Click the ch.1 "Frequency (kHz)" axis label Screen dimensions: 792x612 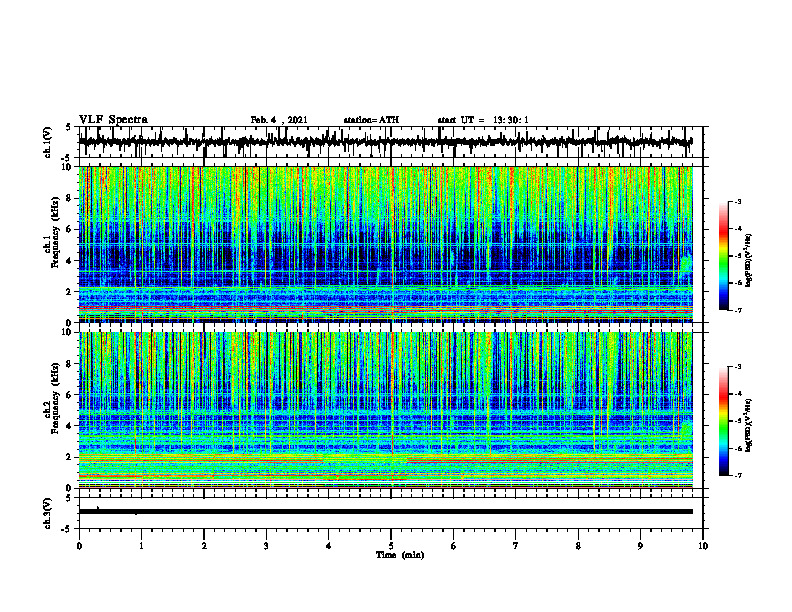[55, 233]
